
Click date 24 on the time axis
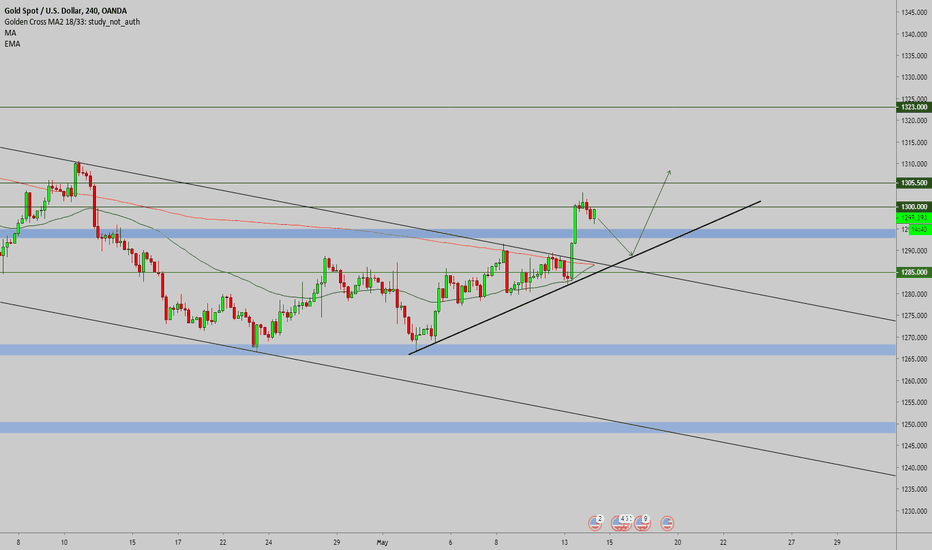coord(269,542)
